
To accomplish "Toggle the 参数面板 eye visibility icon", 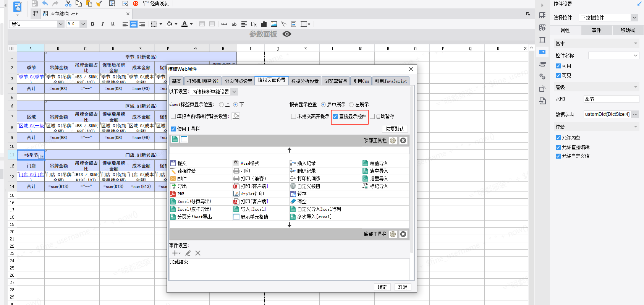I will [x=286, y=34].
